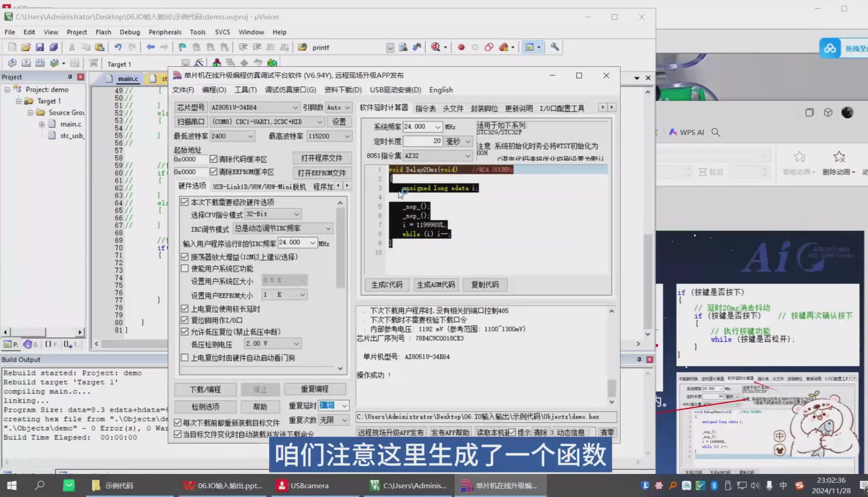Switch to the main.c editor tab
868x497 pixels.
pos(128,79)
